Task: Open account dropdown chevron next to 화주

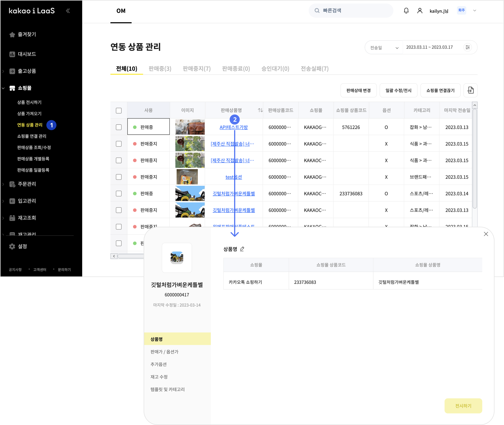Action: click(475, 11)
